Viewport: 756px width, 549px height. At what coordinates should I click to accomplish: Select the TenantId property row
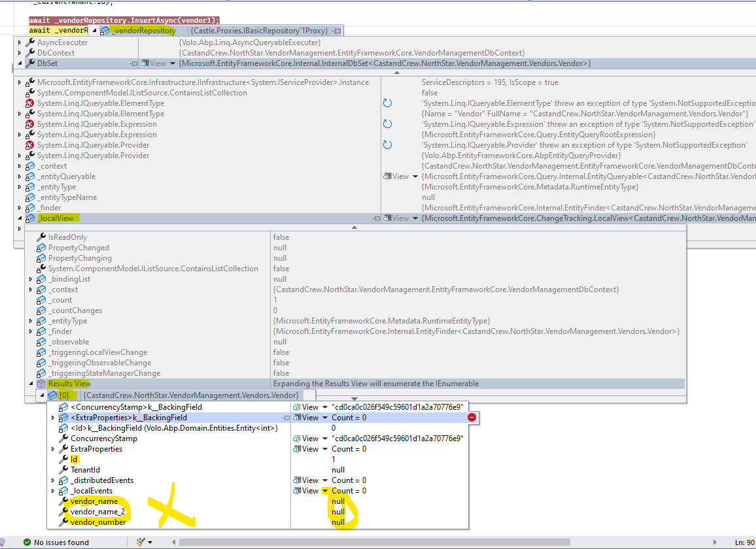pyautogui.click(x=85, y=470)
